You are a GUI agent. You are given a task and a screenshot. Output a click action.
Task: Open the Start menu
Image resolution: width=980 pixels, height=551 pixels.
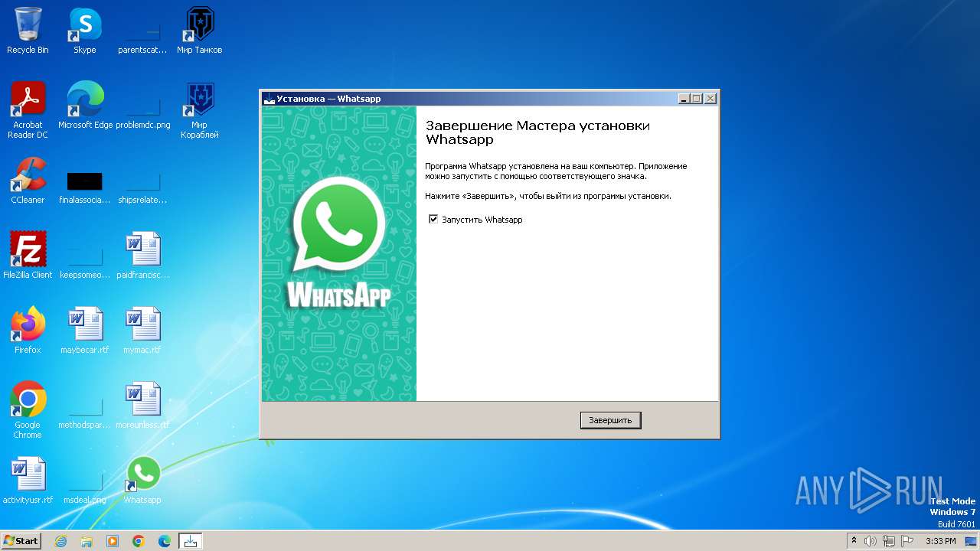[x=21, y=541]
